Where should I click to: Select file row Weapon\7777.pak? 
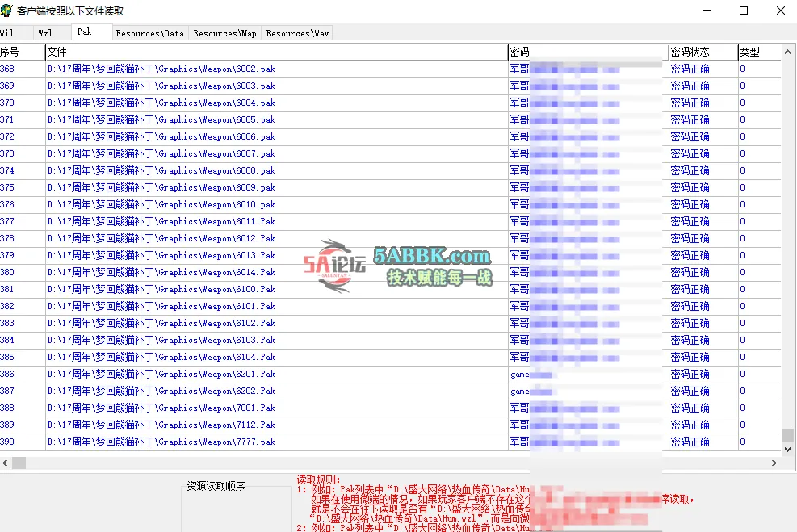click(x=390, y=442)
